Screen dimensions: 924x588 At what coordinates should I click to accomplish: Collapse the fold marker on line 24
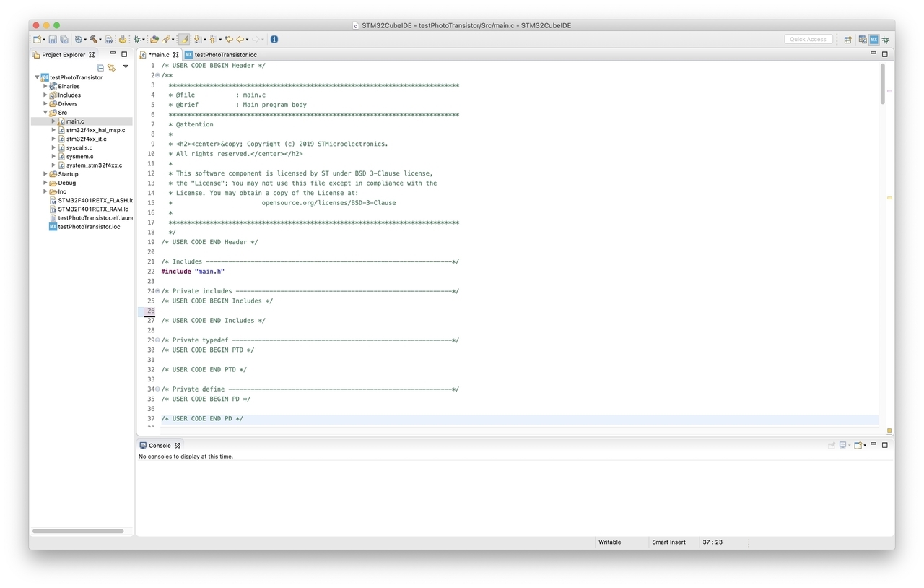click(157, 291)
